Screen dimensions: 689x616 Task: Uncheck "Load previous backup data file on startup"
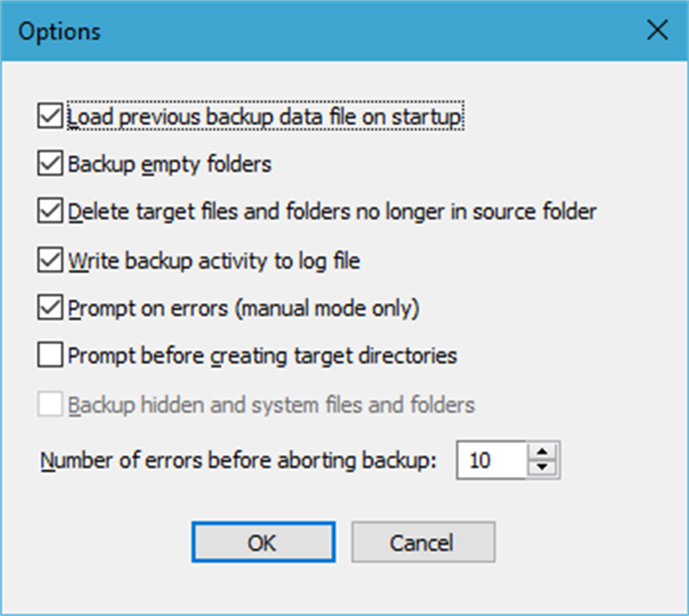coord(49,114)
